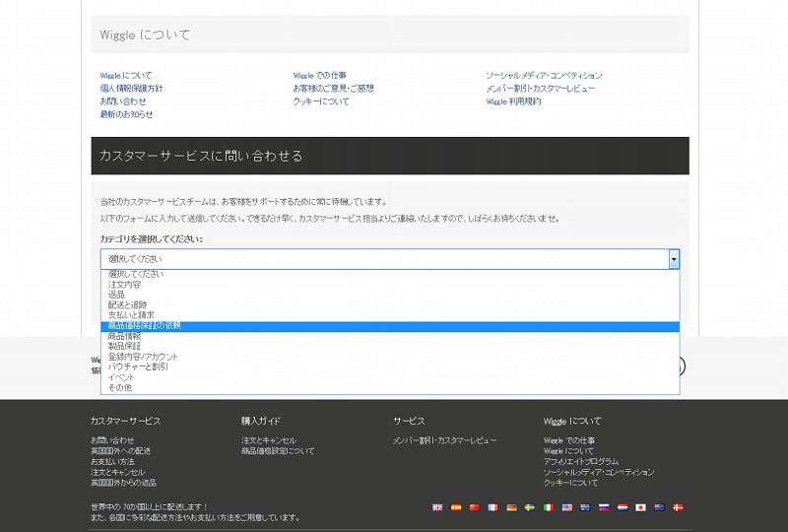Click the お問い合わせ link in dark footer
Viewport: 788px width, 532px height.
point(112,440)
